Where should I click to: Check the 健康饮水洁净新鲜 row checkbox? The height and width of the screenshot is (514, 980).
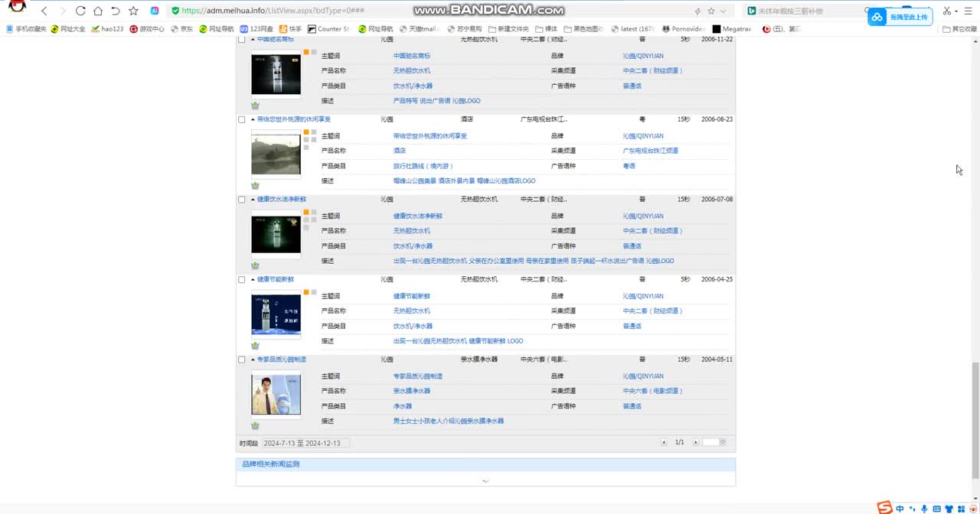pyautogui.click(x=242, y=200)
